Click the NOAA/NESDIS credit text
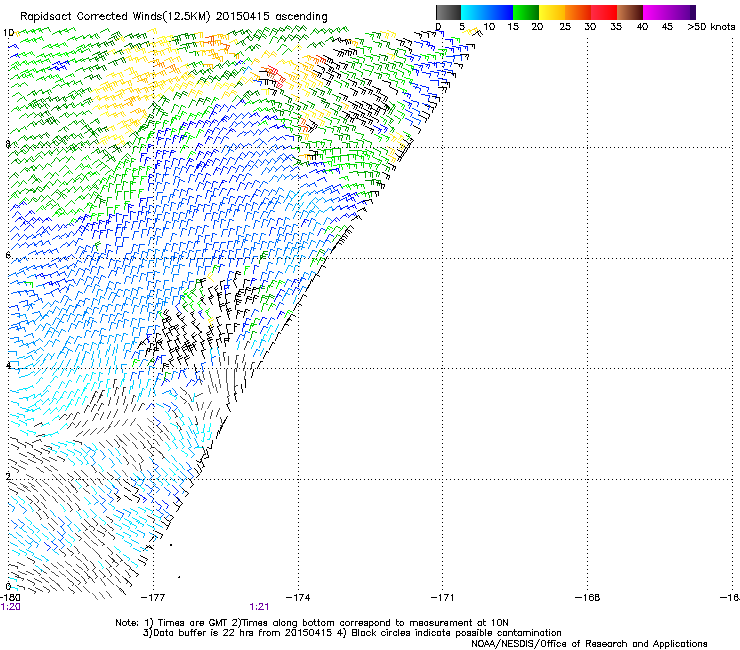The width and height of the screenshot is (740, 650). [x=589, y=644]
